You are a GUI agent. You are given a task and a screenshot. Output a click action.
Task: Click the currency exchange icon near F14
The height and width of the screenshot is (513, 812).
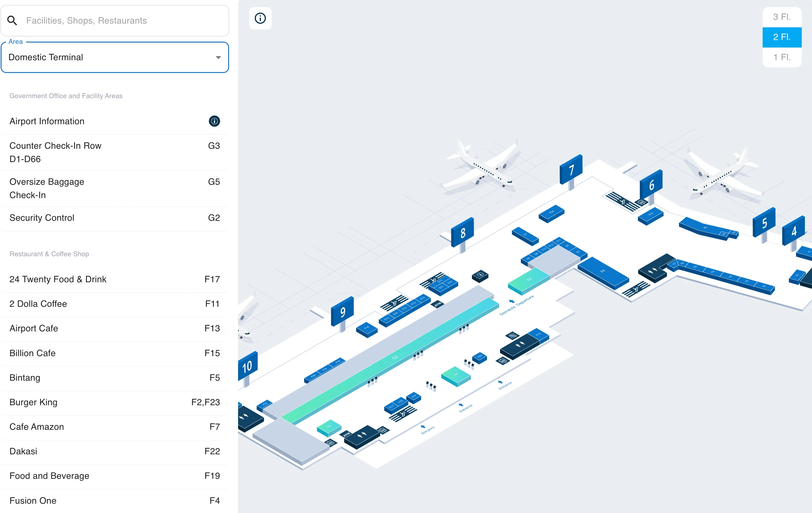point(513,336)
